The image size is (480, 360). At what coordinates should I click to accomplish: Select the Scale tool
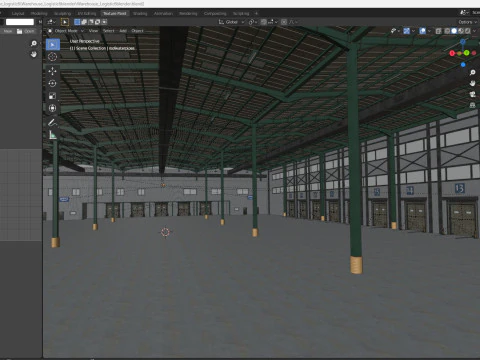[52, 96]
